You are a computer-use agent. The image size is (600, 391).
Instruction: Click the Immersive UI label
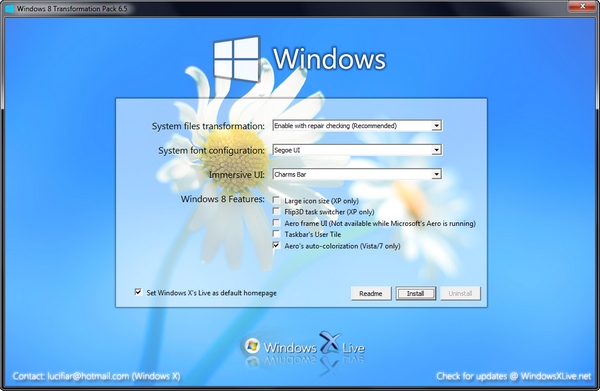tap(237, 175)
